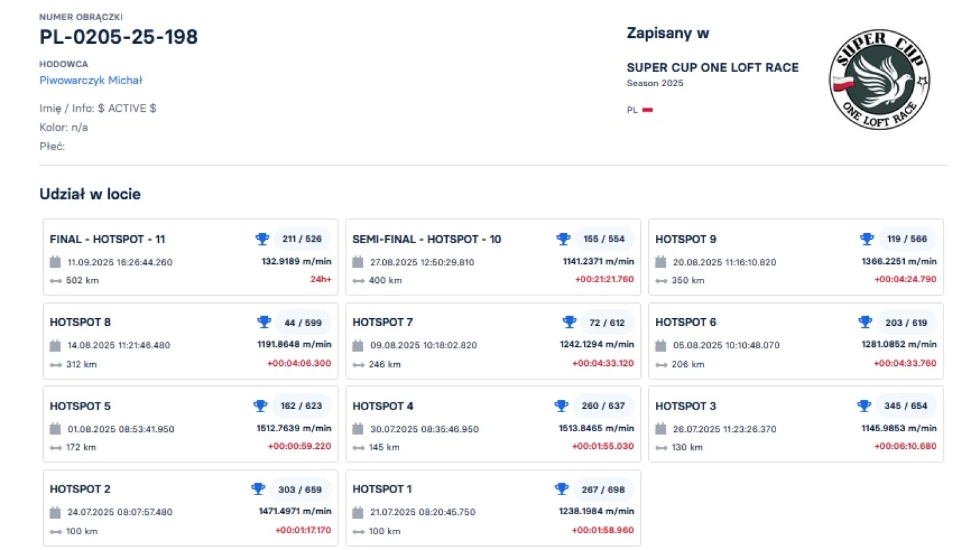Viewport: 980px width, 550px height.
Task: Click the Polish flag icon next to PL
Action: (x=647, y=110)
